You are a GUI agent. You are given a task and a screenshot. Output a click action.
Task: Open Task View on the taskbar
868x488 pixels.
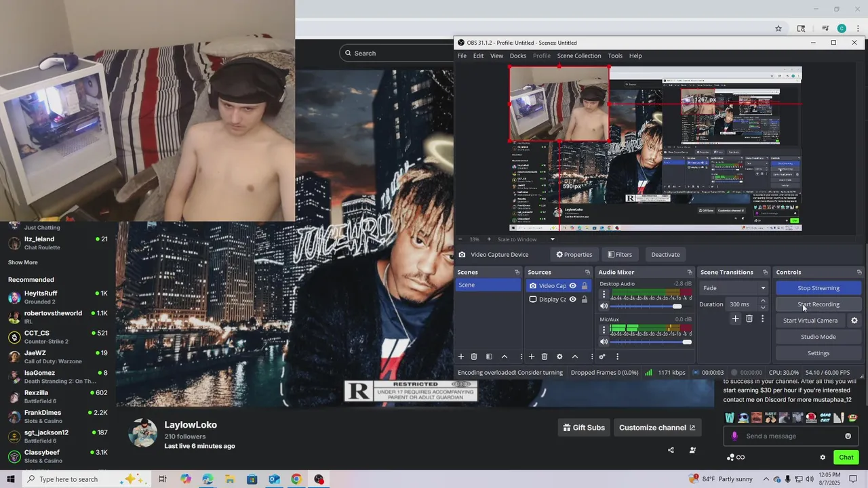tap(163, 479)
